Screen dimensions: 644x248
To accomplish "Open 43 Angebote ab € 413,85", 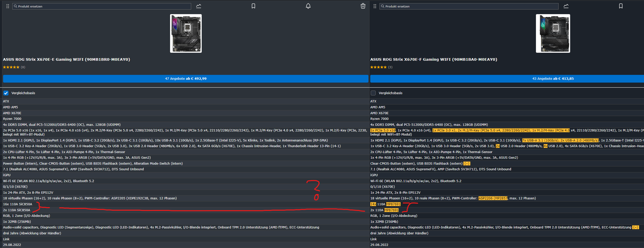I will click(x=507, y=79).
